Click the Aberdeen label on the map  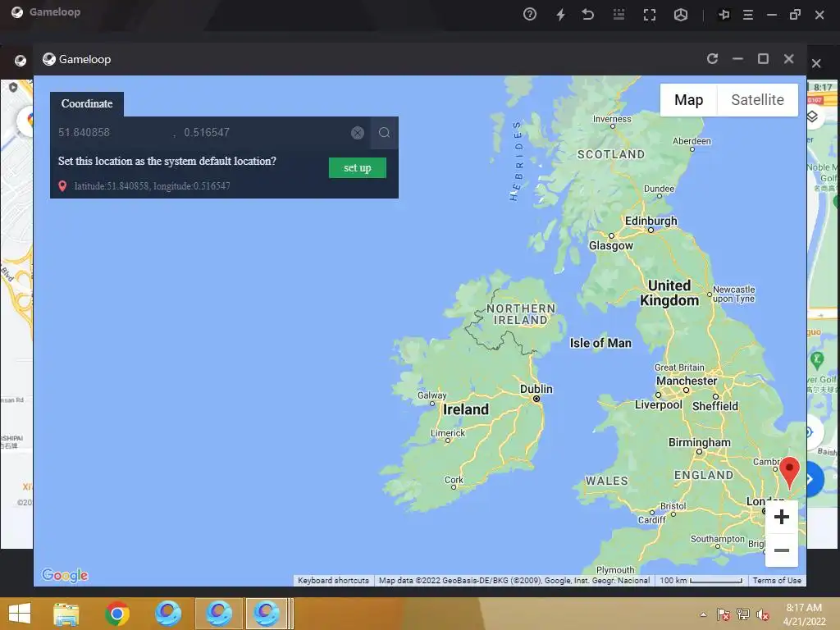pos(692,141)
